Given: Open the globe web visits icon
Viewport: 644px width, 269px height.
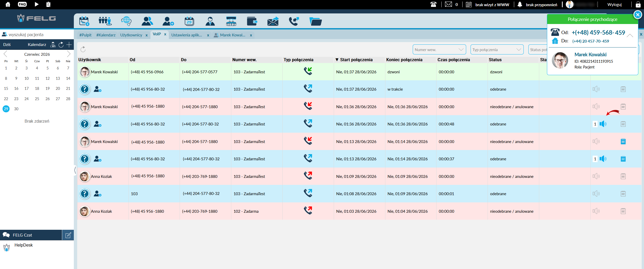Looking at the screenshot, I should tap(126, 21).
